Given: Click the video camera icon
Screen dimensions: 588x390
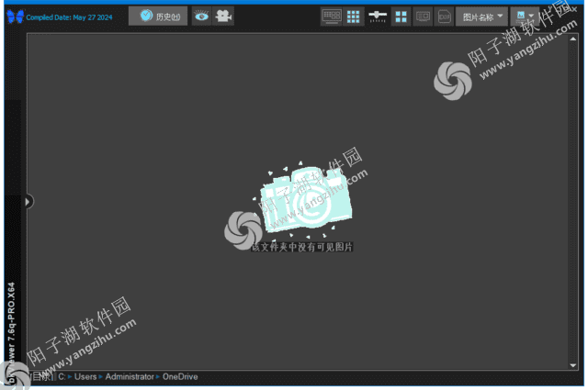Looking at the screenshot, I should [223, 17].
